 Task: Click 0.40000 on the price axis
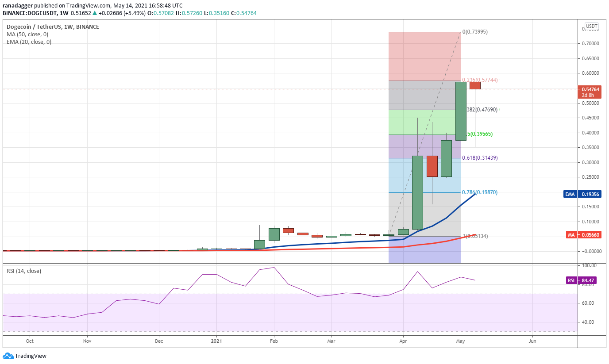[590, 133]
